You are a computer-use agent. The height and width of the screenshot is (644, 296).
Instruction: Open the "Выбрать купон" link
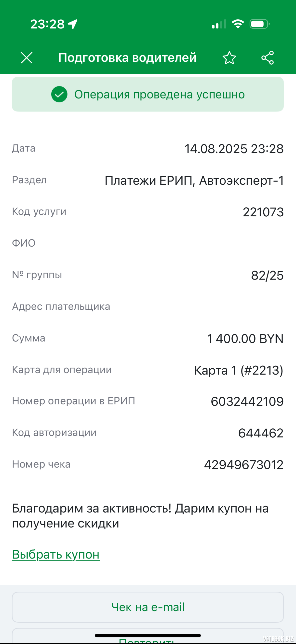(56, 555)
